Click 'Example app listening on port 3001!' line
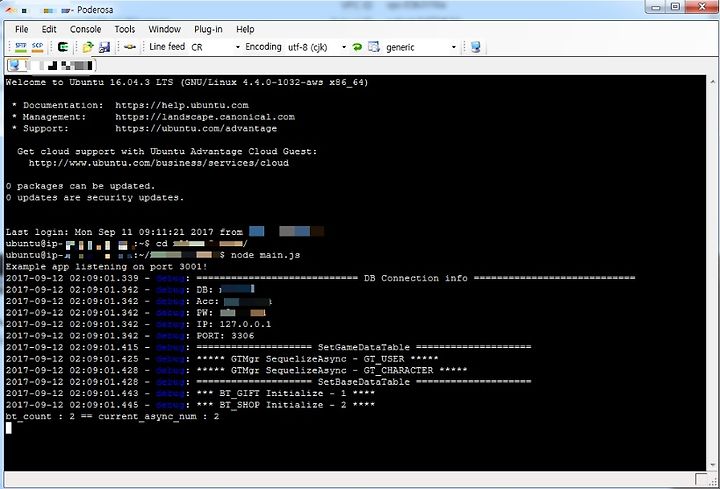720x489 pixels. [x=107, y=267]
